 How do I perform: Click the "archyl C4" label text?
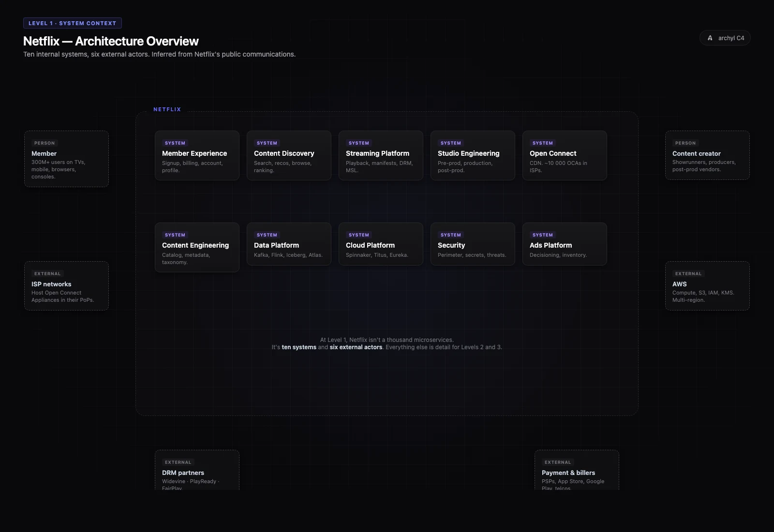(731, 38)
